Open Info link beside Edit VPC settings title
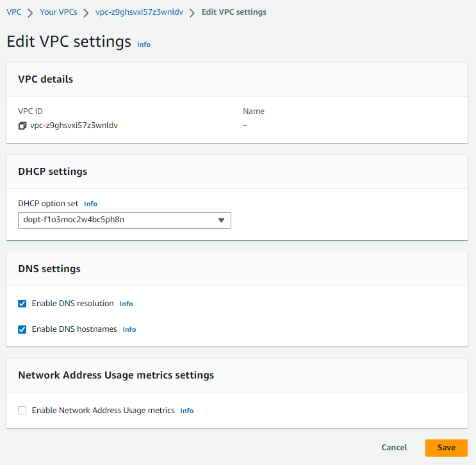The width and height of the screenshot is (476, 465). (x=144, y=44)
